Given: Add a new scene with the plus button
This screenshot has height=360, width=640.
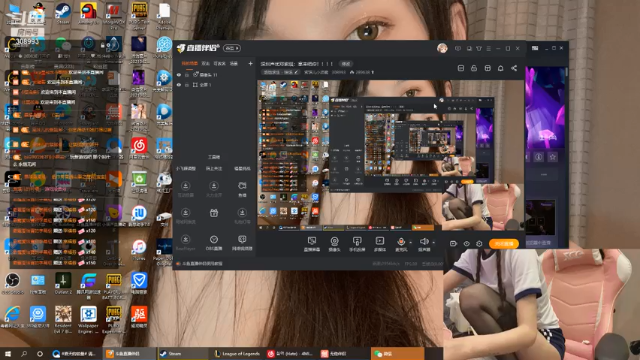Looking at the screenshot, I should pos(250,64).
